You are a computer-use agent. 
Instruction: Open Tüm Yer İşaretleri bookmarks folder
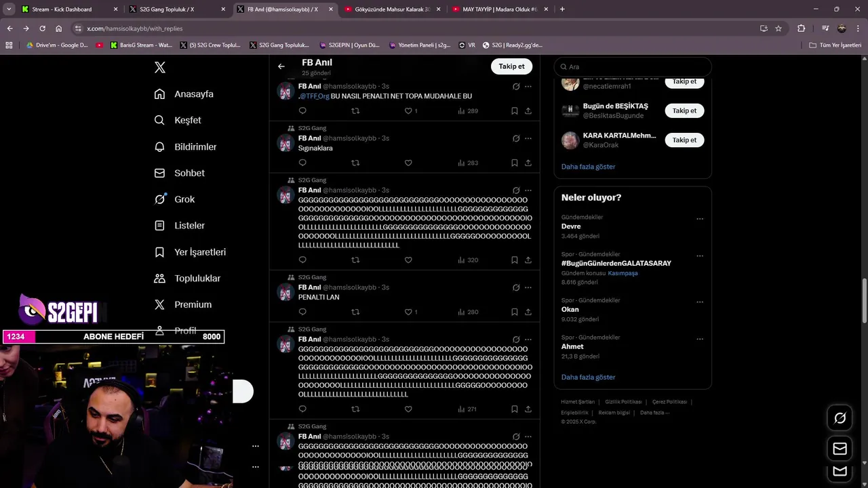(835, 45)
